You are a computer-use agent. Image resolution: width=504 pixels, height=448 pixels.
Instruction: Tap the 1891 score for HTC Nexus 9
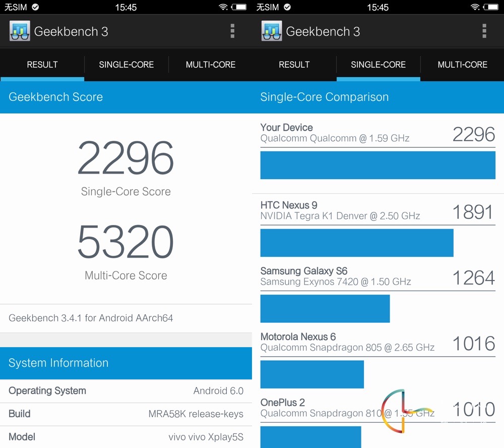tap(473, 212)
